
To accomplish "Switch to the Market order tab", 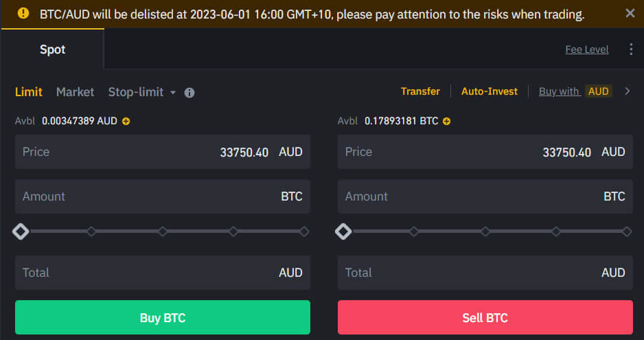I will tap(75, 91).
